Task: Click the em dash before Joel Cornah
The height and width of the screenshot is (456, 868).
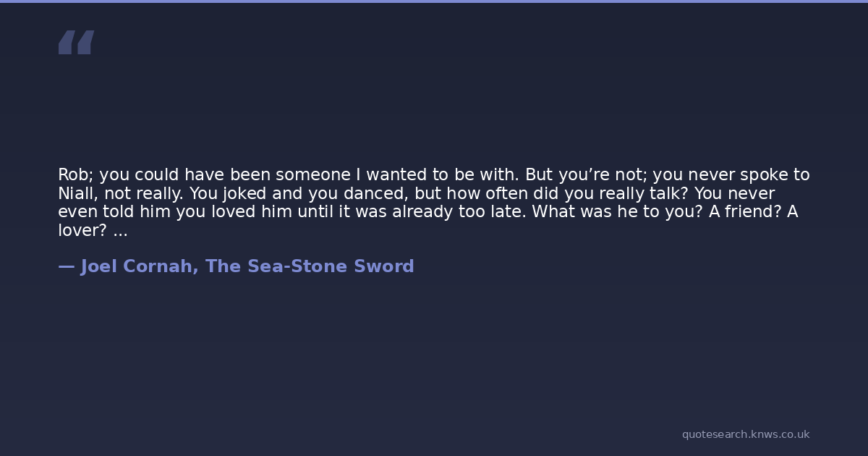Action: [x=66, y=266]
